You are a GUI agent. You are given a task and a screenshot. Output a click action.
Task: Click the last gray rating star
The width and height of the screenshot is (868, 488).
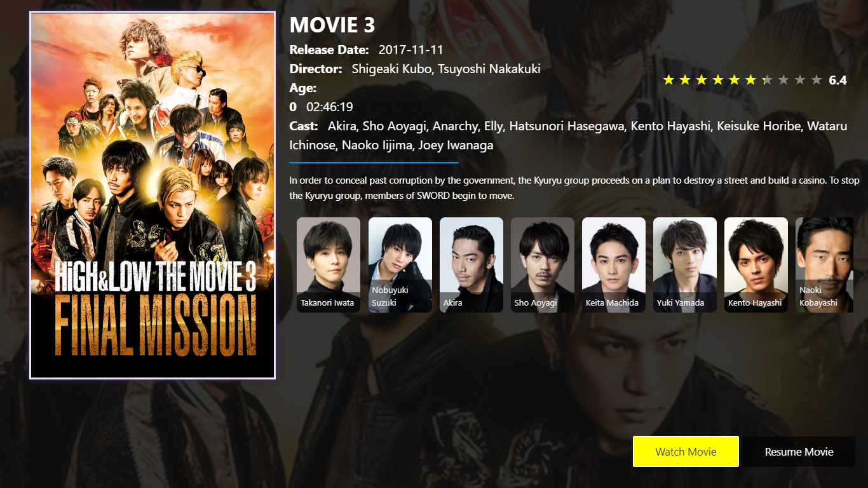817,80
